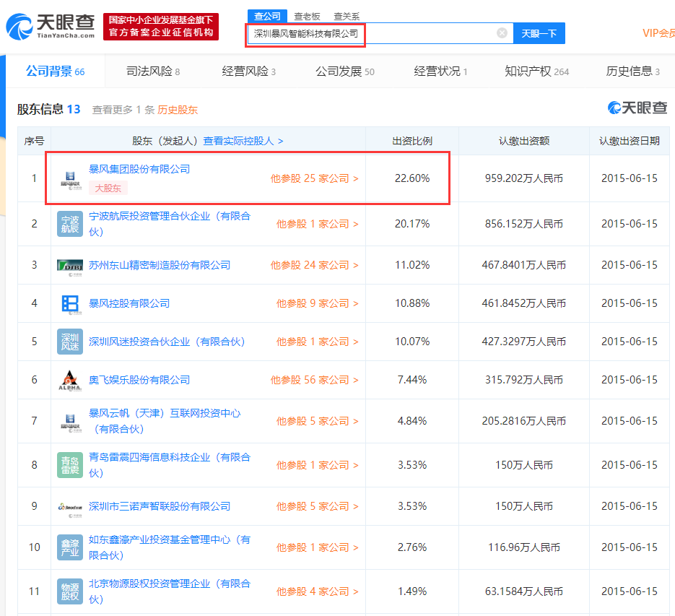Select the 知识产权 264 tab
Screen dimensions: 675x616
point(537,71)
